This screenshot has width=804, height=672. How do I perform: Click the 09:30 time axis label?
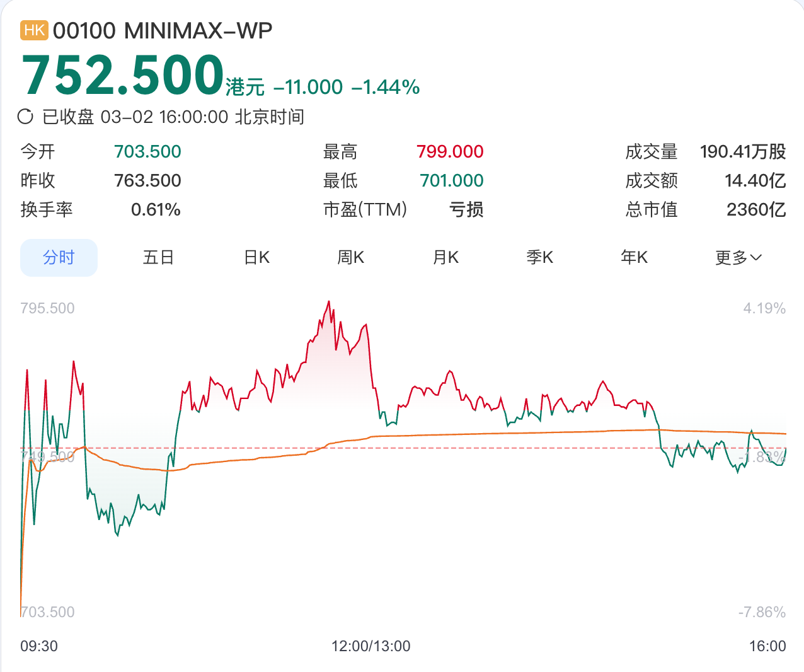(x=39, y=646)
